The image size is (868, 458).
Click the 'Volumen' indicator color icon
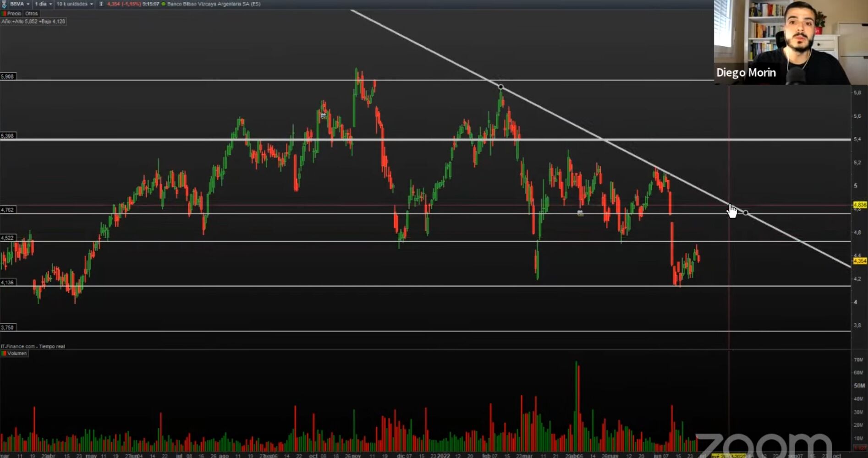4,354
